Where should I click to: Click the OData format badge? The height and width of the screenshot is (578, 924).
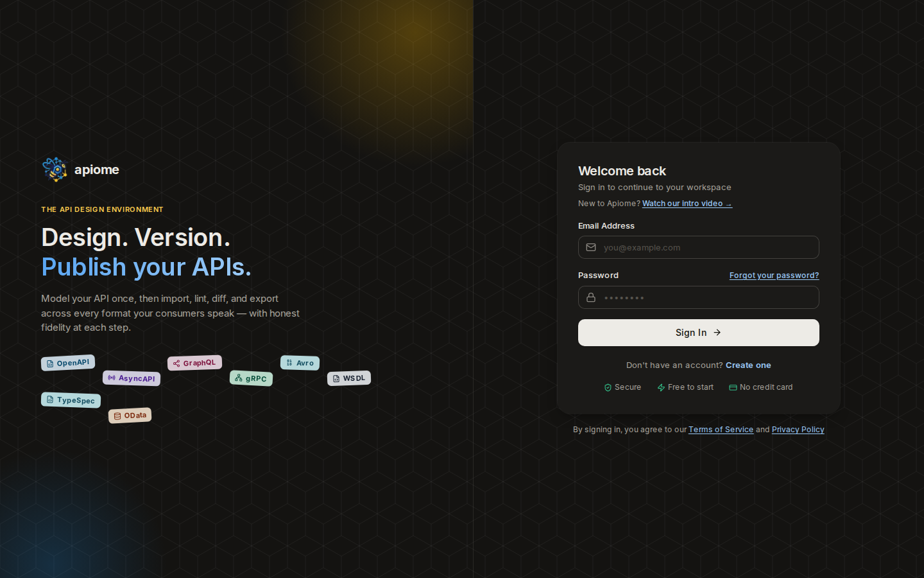tap(130, 416)
